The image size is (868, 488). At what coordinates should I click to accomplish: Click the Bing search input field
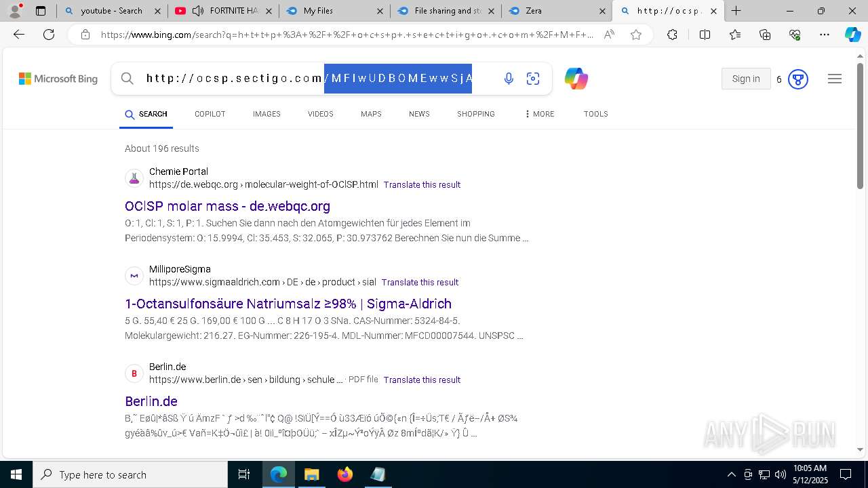[309, 79]
